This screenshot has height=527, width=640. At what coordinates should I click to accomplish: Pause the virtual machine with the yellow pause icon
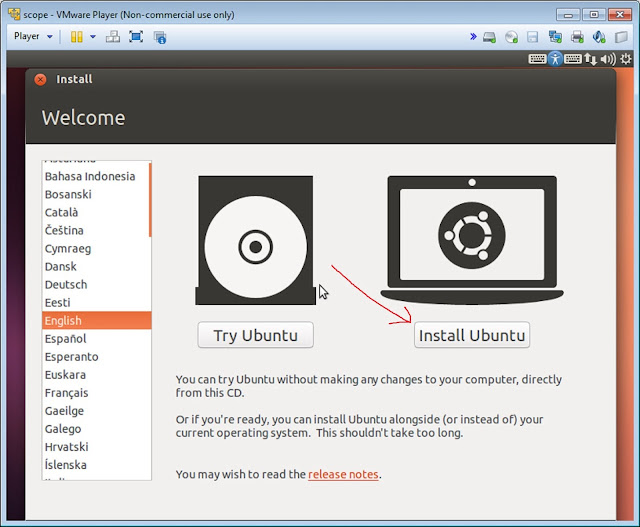coord(76,37)
